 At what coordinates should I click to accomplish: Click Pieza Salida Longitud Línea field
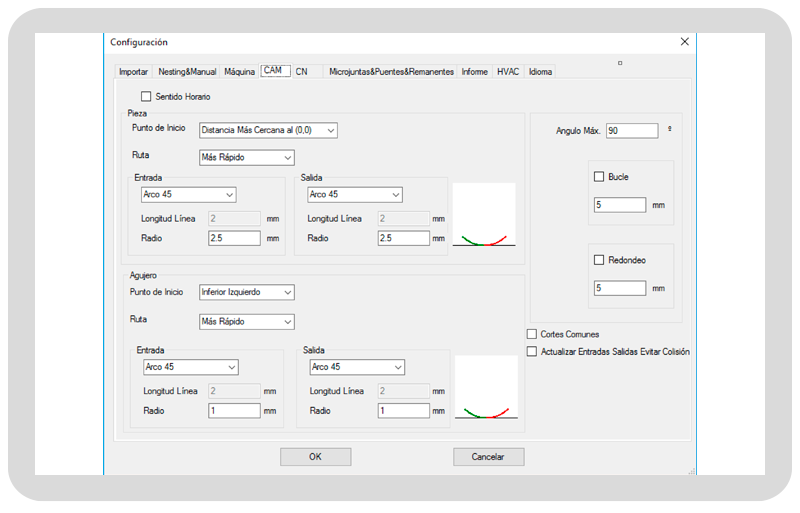pos(404,218)
